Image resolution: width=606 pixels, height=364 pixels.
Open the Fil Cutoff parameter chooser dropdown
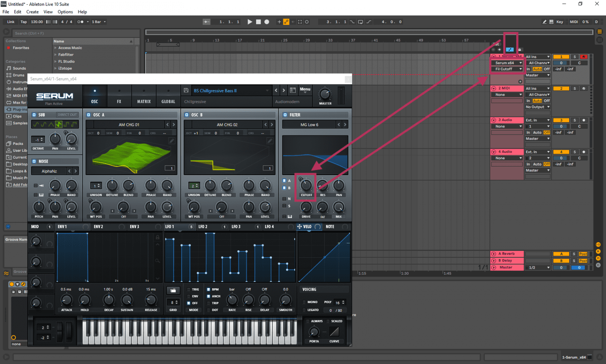click(x=507, y=69)
